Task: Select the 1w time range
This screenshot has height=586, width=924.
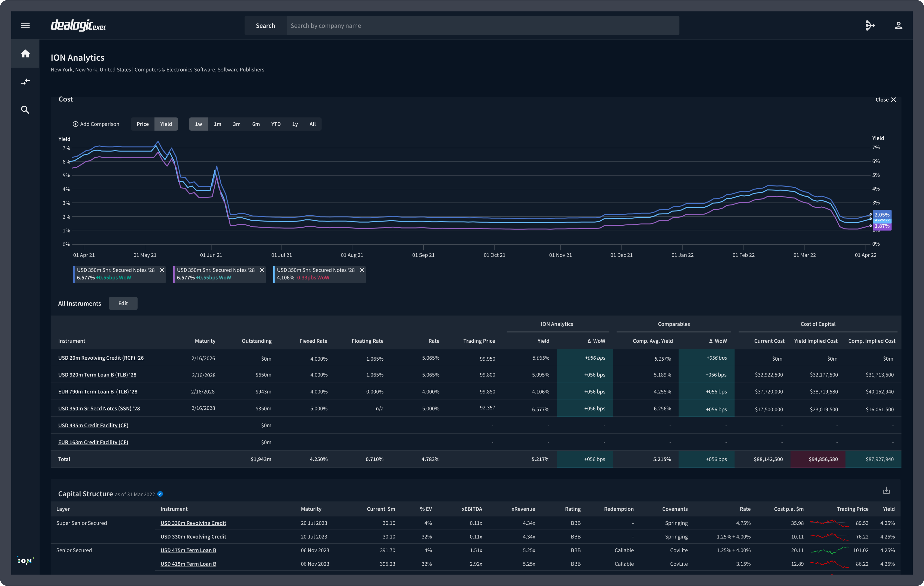Action: 198,124
